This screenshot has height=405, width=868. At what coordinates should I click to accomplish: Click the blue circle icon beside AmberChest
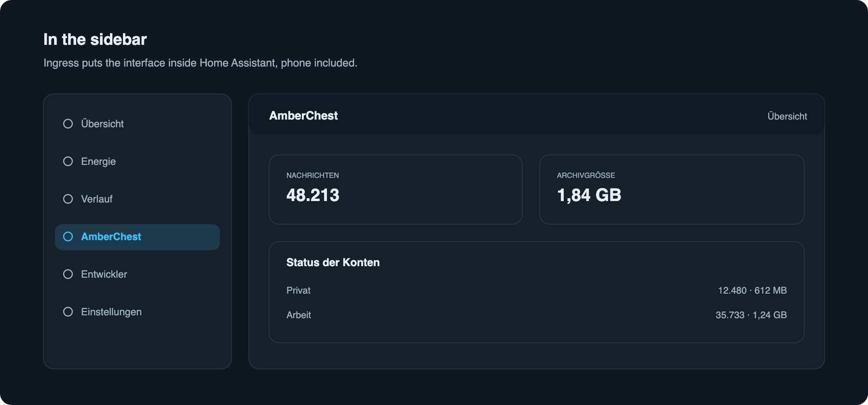pos(68,237)
